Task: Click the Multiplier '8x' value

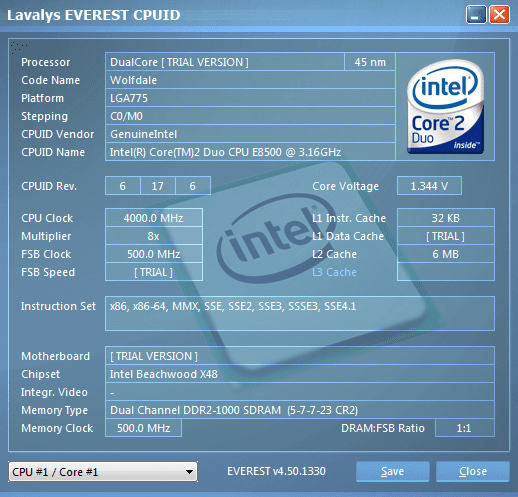Action: coord(154,236)
